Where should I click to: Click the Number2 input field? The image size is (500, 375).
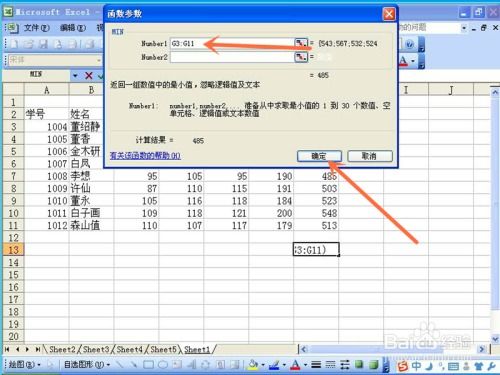pyautogui.click(x=232, y=57)
